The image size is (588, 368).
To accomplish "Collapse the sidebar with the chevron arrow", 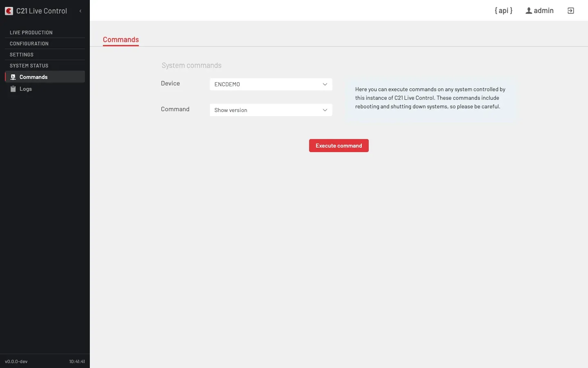I will (x=80, y=11).
